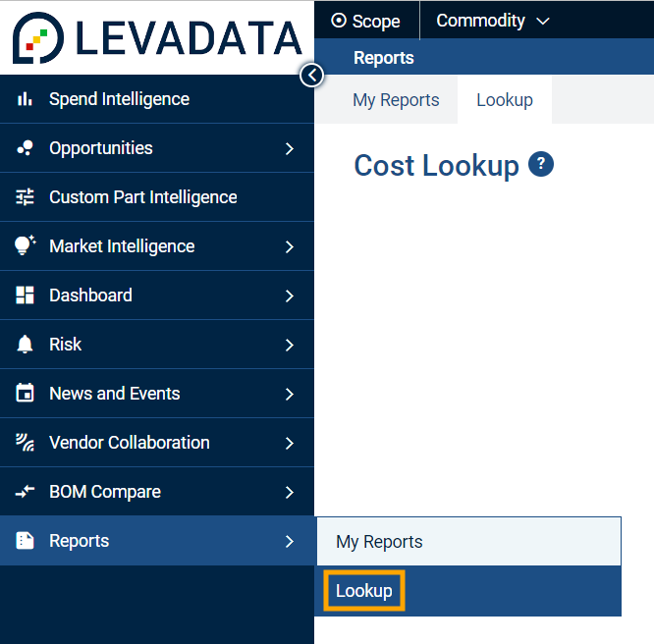
Task: Choose My Reports from the flyout menu
Action: [x=379, y=542]
